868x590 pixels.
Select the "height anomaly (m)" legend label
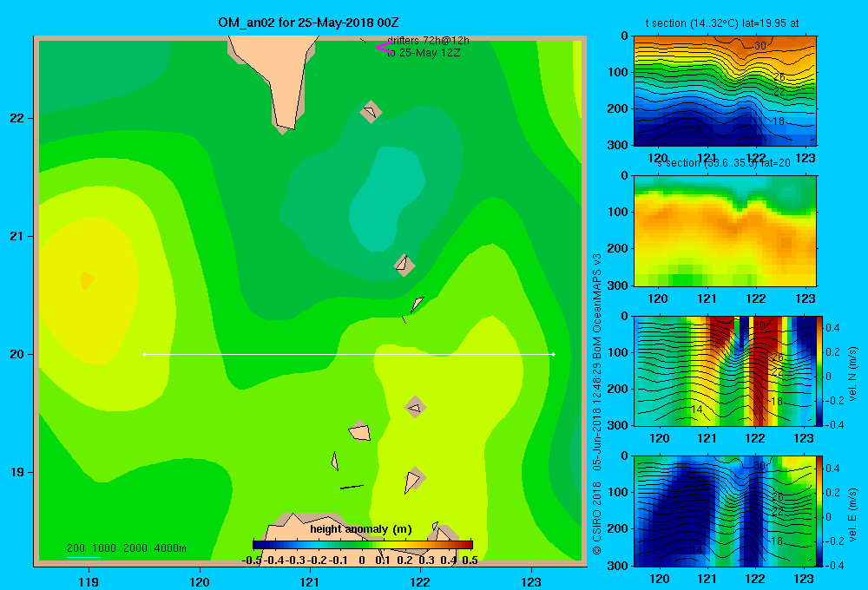click(361, 529)
